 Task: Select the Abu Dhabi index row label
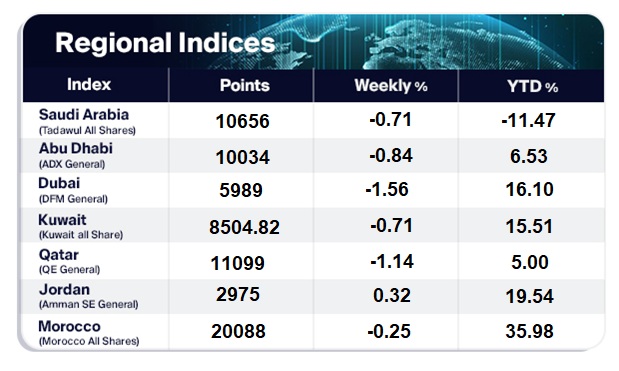[76, 155]
